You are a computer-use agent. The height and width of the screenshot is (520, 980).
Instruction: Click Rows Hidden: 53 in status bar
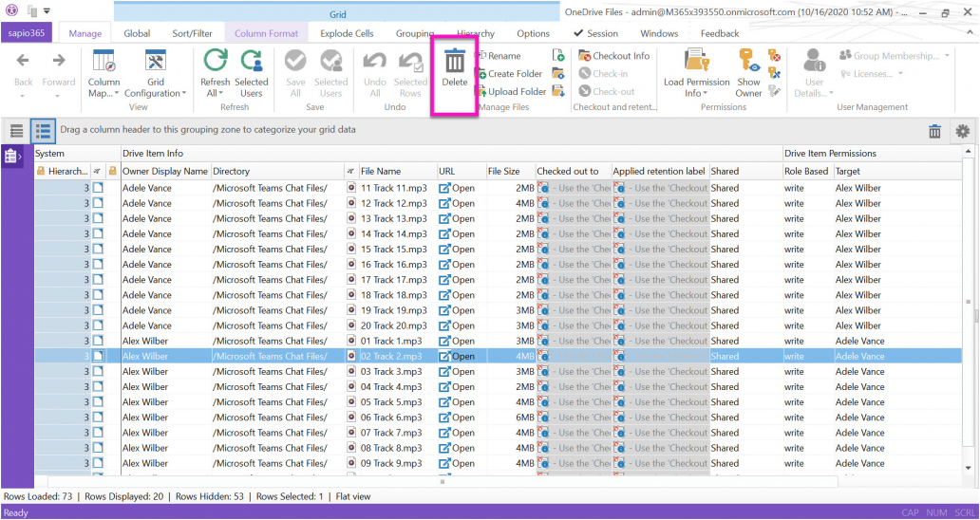208,497
